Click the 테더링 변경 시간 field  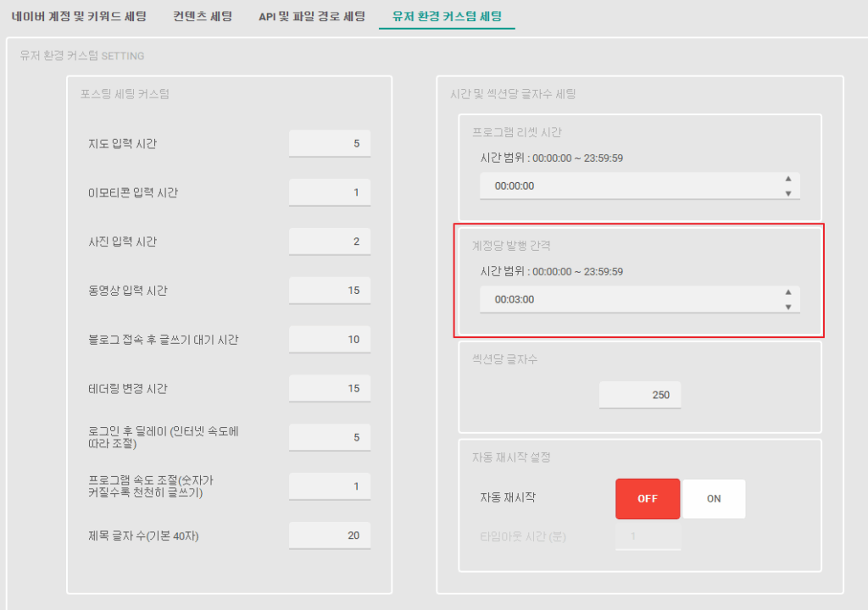tap(329, 389)
